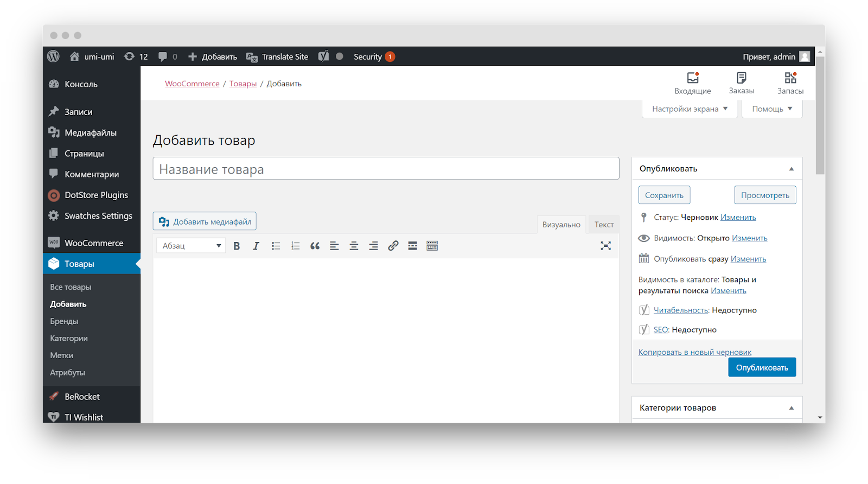Open the Читабельность link

(681, 310)
